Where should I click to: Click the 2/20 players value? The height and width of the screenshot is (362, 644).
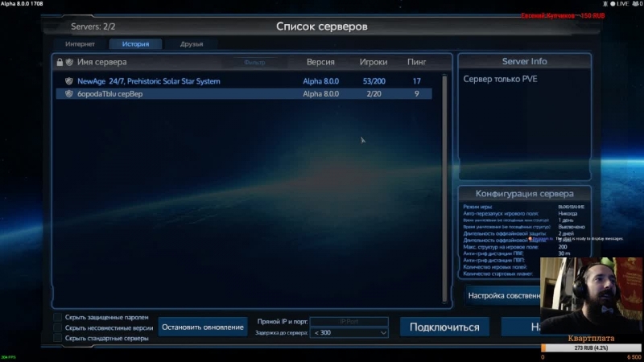(x=374, y=94)
